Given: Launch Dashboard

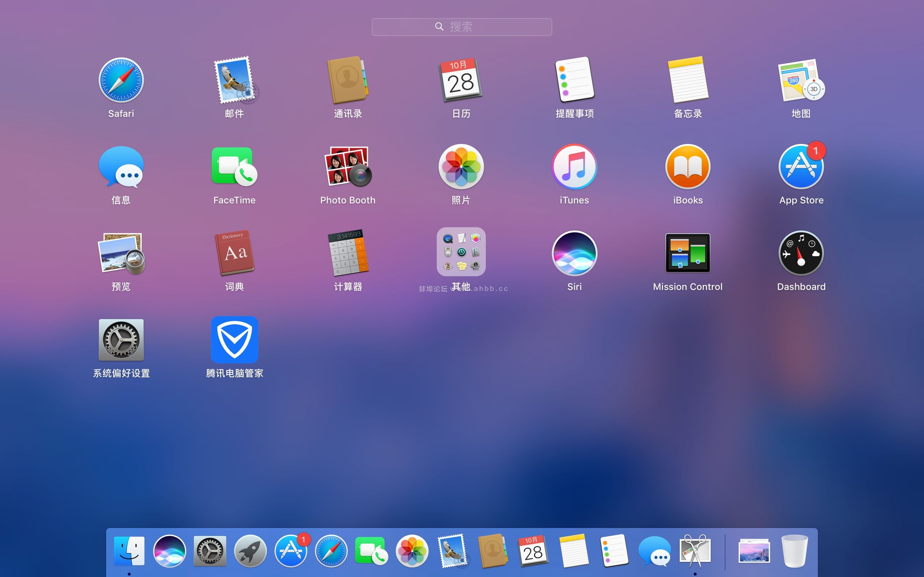Looking at the screenshot, I should (x=801, y=253).
